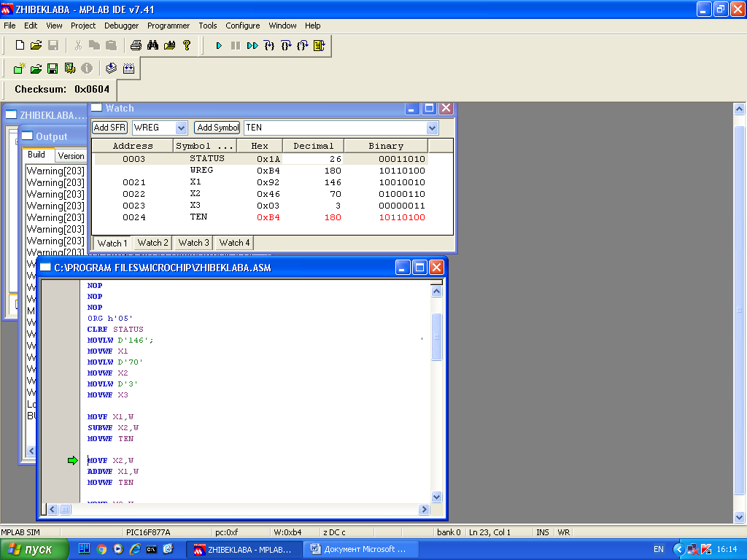Viewport: 747px width, 560px height.
Task: Click the Save Workspace icon
Action: 53,69
